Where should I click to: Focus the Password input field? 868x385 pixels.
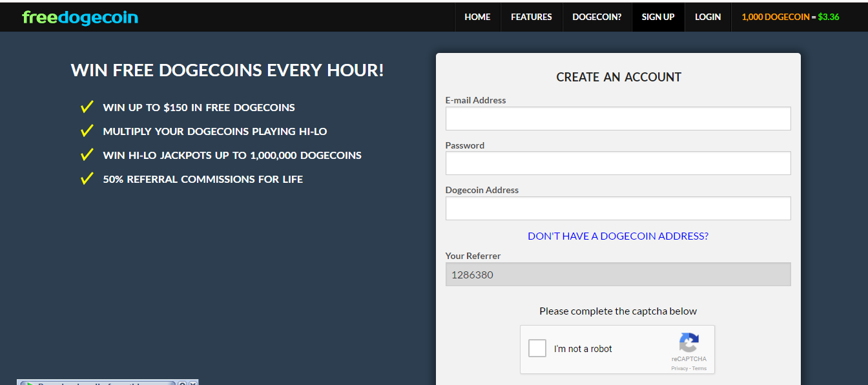click(x=618, y=163)
